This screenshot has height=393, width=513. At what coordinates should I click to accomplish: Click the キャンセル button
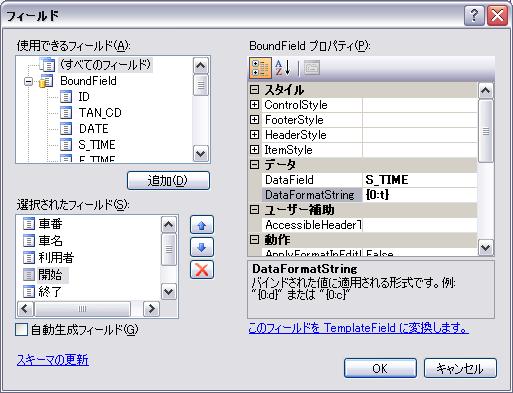(x=460, y=368)
